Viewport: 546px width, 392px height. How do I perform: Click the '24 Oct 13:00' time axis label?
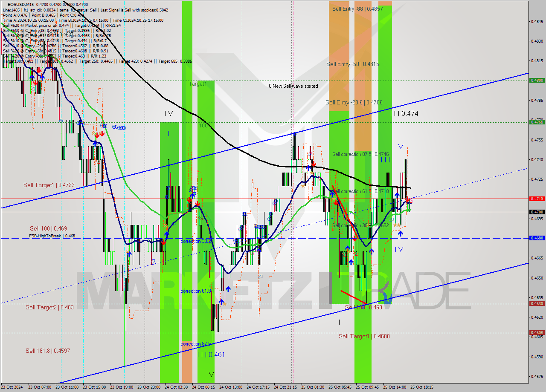point(230,387)
